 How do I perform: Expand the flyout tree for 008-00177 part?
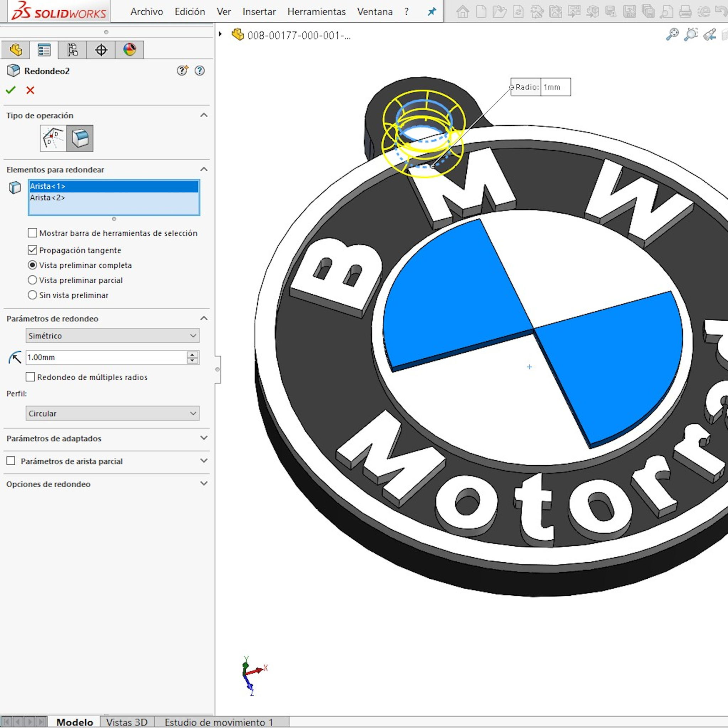pyautogui.click(x=220, y=34)
